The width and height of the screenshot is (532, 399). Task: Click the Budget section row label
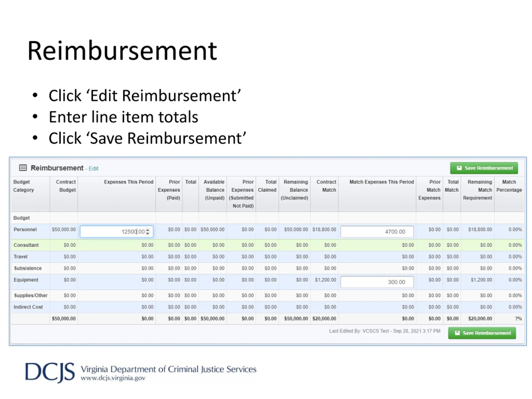[x=21, y=218]
